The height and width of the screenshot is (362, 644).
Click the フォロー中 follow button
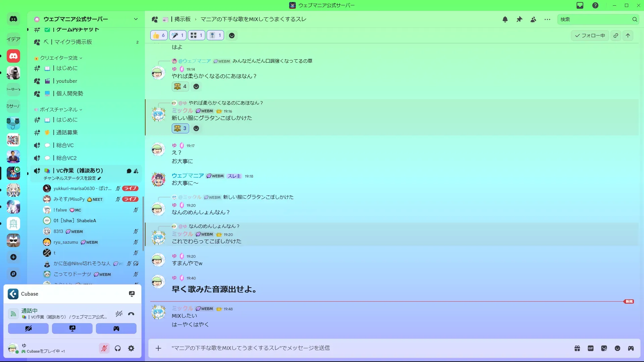(590, 36)
